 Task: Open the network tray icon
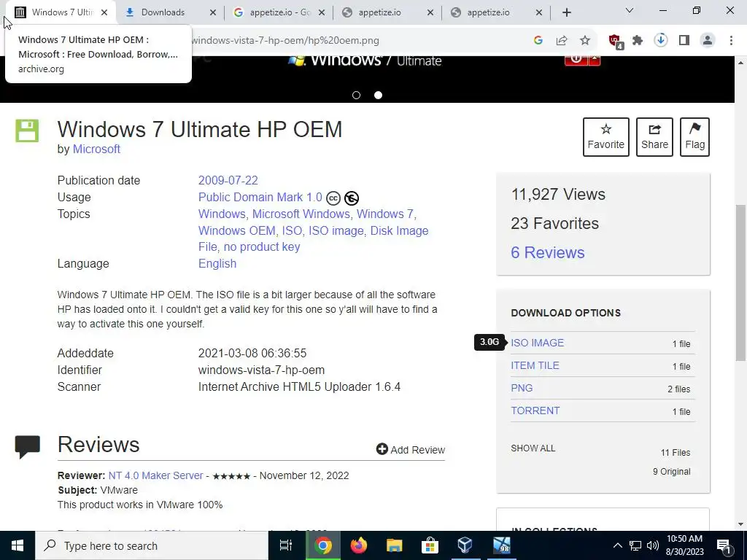tap(635, 545)
